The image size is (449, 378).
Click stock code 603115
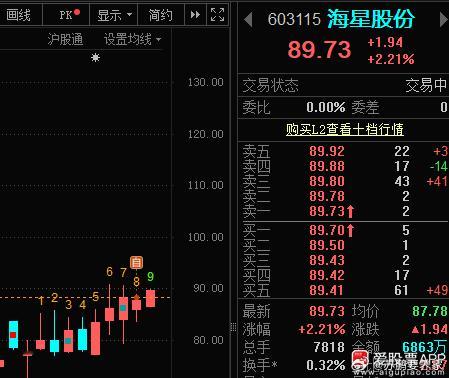pos(294,20)
